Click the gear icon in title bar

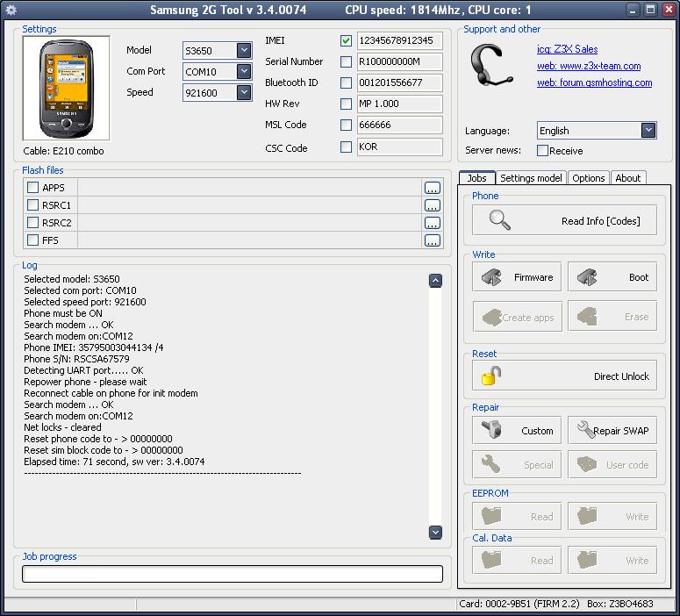pyautogui.click(x=11, y=10)
